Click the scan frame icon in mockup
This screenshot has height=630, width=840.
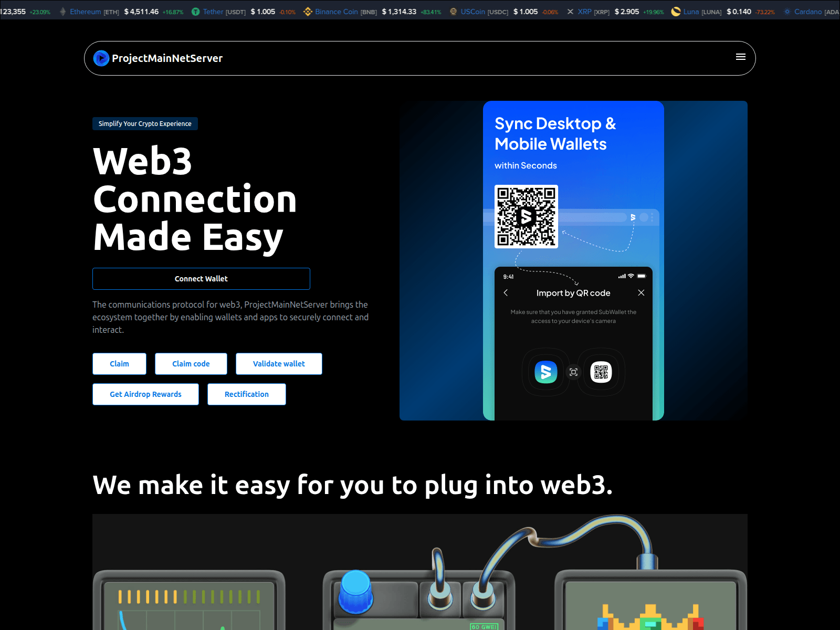coord(573,372)
